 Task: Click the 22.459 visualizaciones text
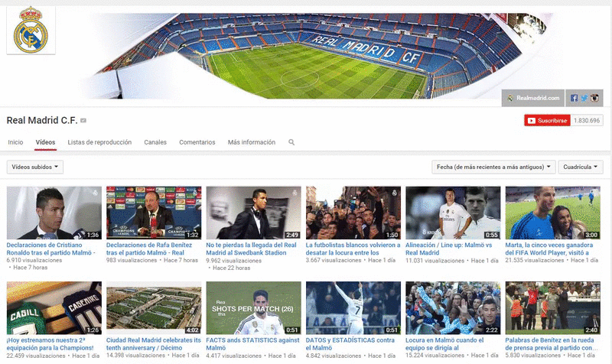(x=36, y=356)
